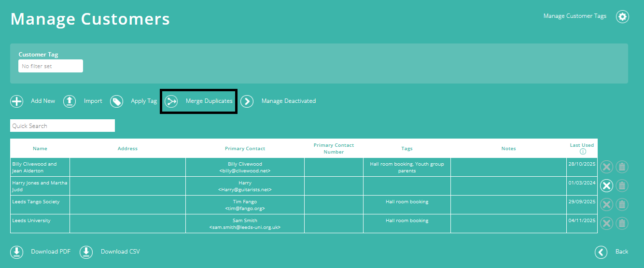Screen dimensions: 644x268
Task: Open Billy Clivewood and Jean Alderton name cell
Action: coord(40,167)
